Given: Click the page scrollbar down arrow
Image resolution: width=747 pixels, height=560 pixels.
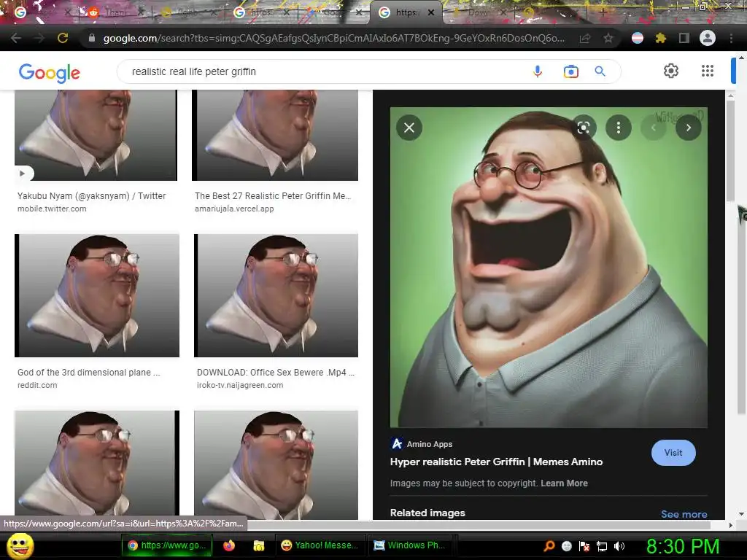Looking at the screenshot, I should click(741, 514).
